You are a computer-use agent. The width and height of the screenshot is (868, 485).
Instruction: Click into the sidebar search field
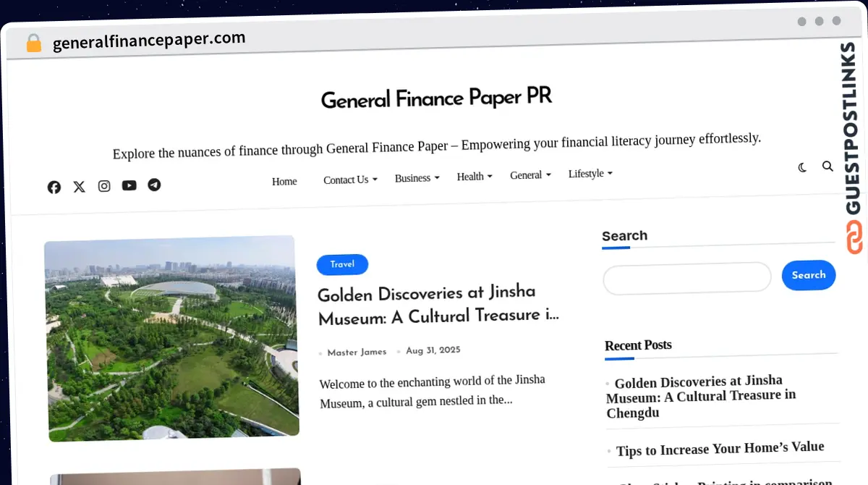(x=687, y=278)
